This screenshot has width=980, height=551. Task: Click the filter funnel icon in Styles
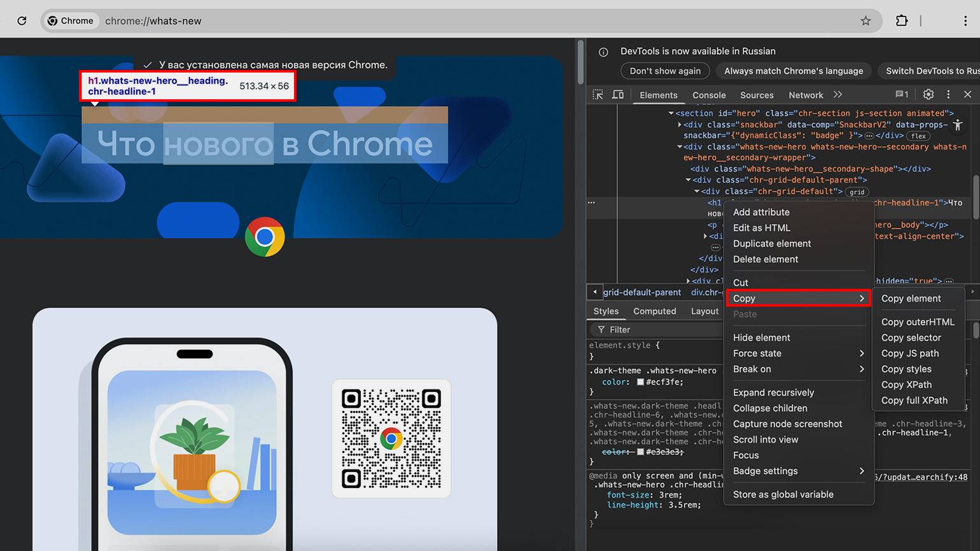[601, 330]
